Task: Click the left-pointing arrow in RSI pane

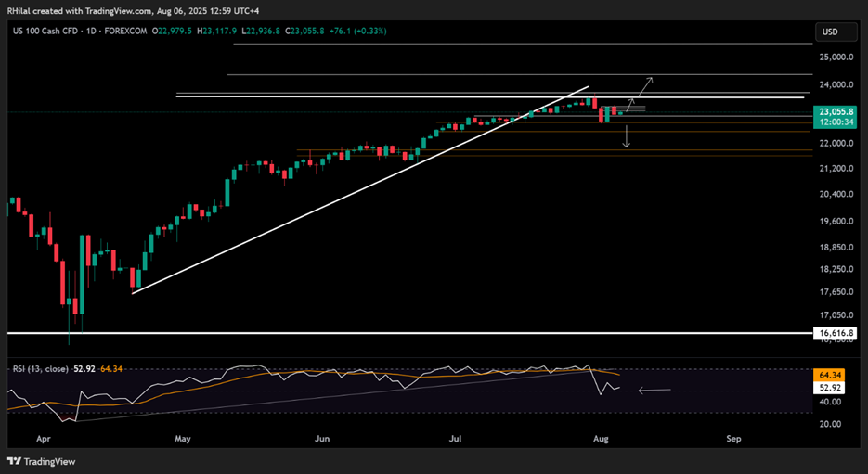Action: click(654, 391)
